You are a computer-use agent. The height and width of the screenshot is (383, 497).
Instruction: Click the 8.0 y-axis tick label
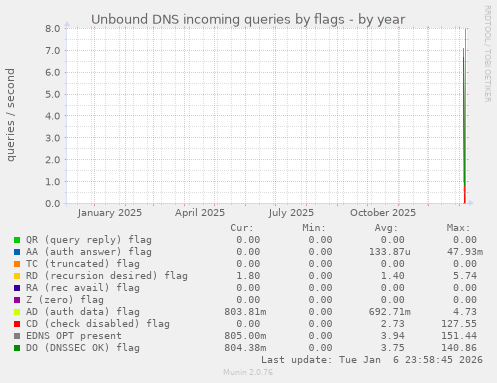[53, 29]
